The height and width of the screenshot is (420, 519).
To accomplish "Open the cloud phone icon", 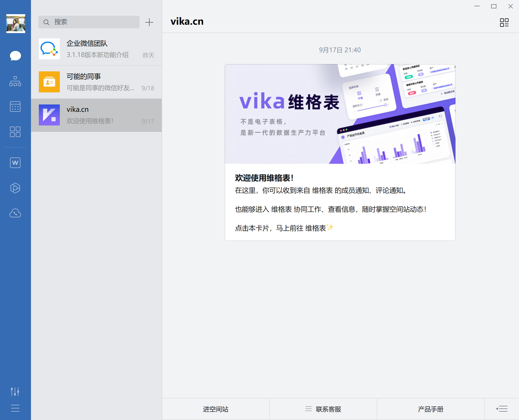I will coord(15,213).
